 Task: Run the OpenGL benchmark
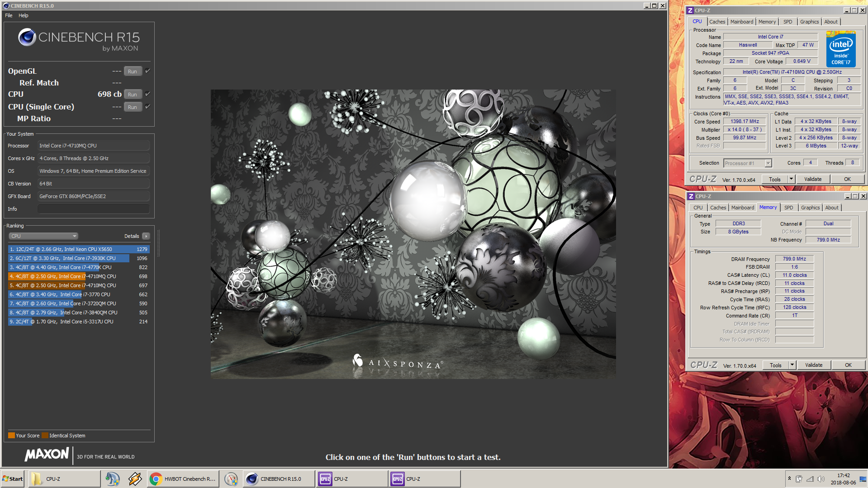(x=133, y=71)
